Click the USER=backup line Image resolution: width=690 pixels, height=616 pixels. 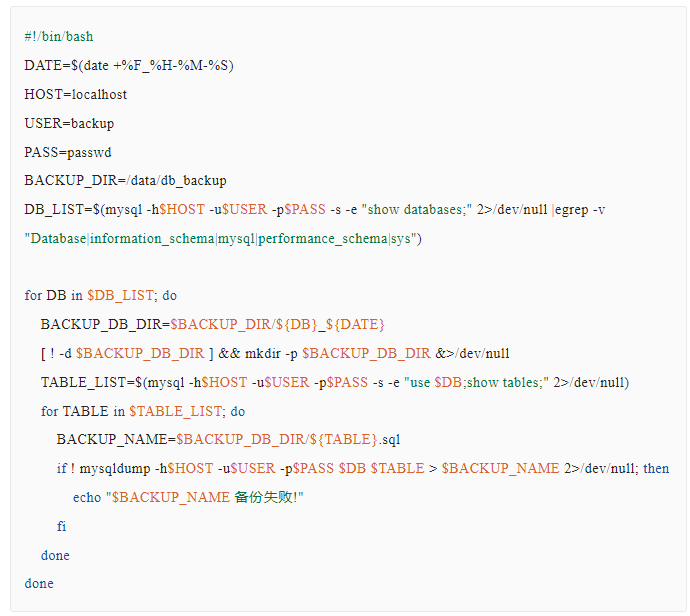point(69,124)
